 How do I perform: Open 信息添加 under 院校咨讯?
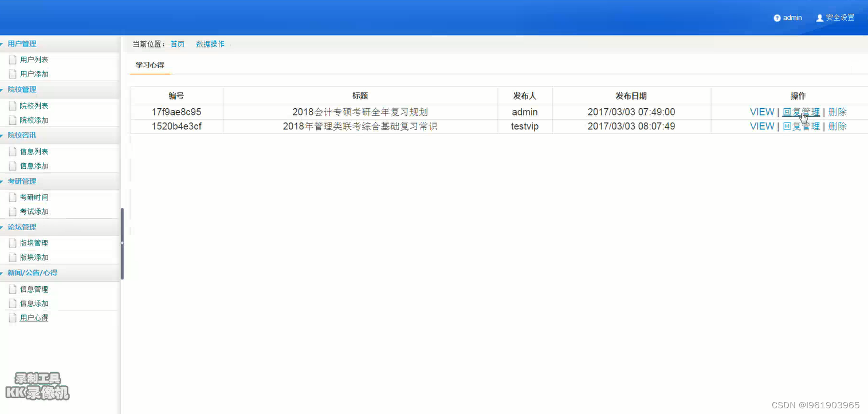coord(34,166)
